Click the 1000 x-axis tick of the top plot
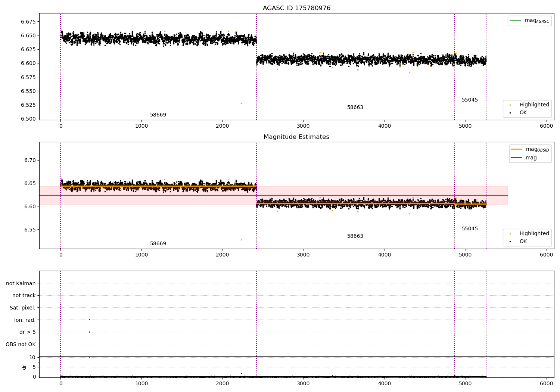 pos(141,126)
